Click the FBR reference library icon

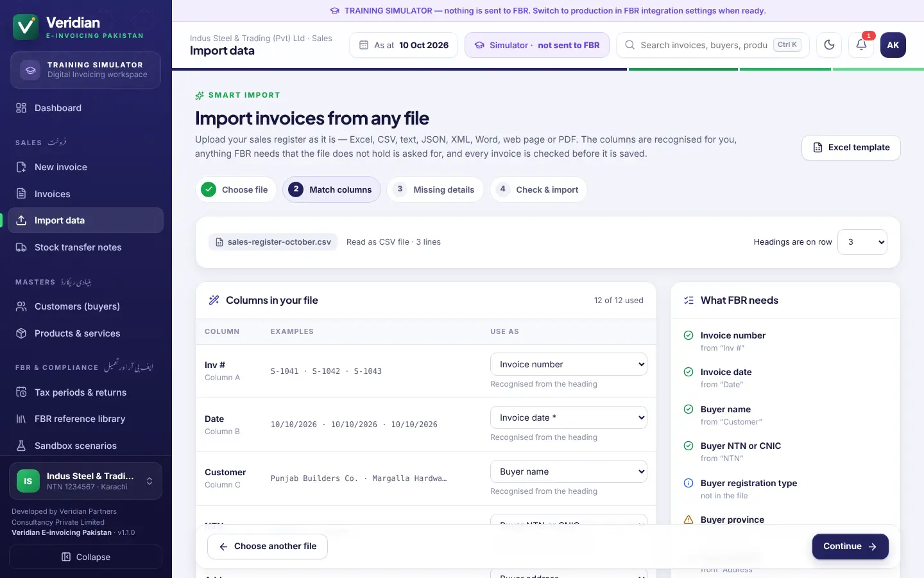click(x=21, y=419)
